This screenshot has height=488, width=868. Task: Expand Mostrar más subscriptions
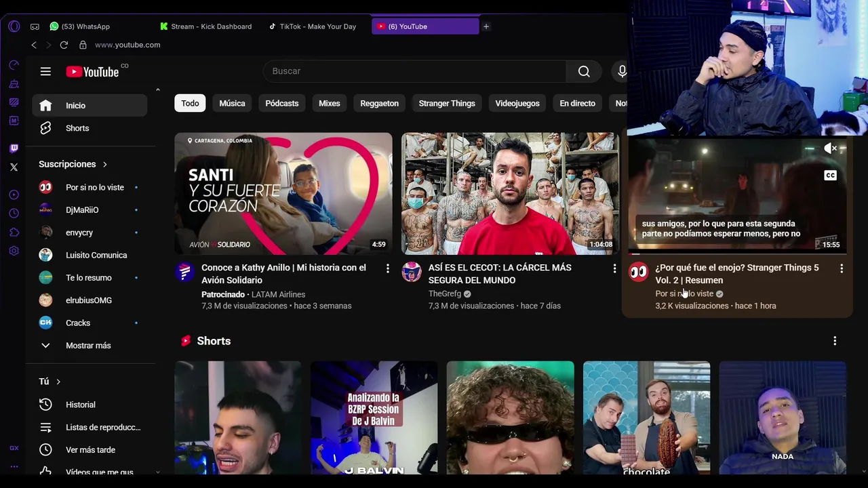(90, 346)
